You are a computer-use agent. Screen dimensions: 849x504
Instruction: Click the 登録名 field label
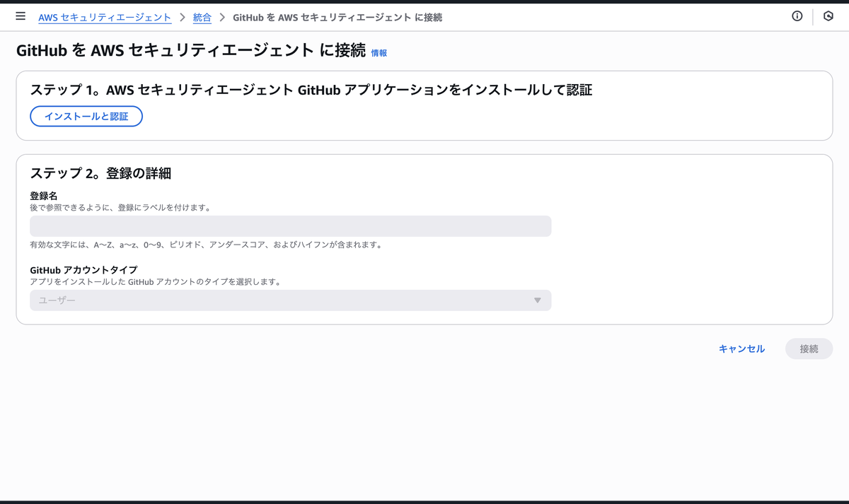[44, 196]
